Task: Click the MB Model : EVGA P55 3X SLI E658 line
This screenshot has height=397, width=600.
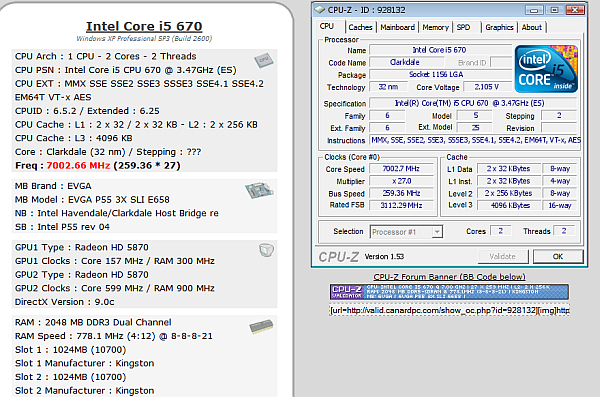Action: [92, 199]
